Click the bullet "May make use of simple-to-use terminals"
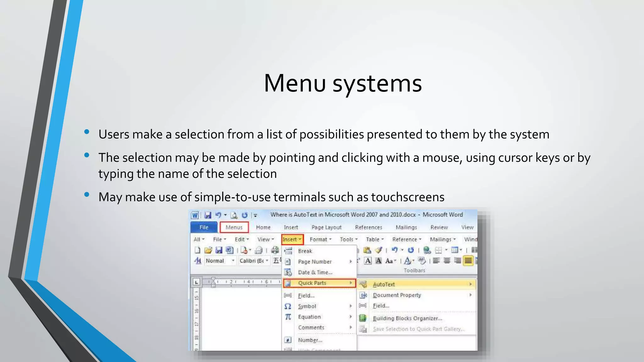 click(271, 197)
